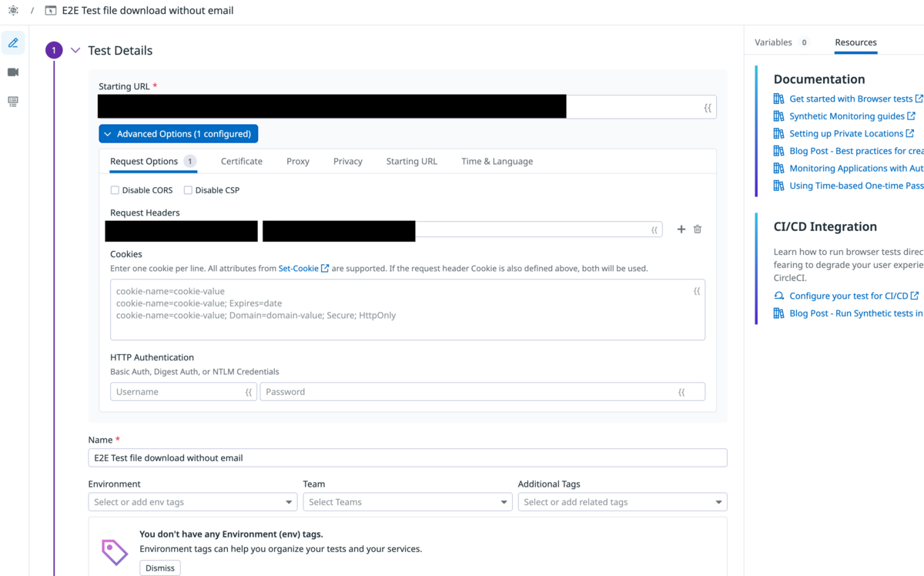Switch to the Time & Language tab
924x576 pixels.
click(x=497, y=162)
